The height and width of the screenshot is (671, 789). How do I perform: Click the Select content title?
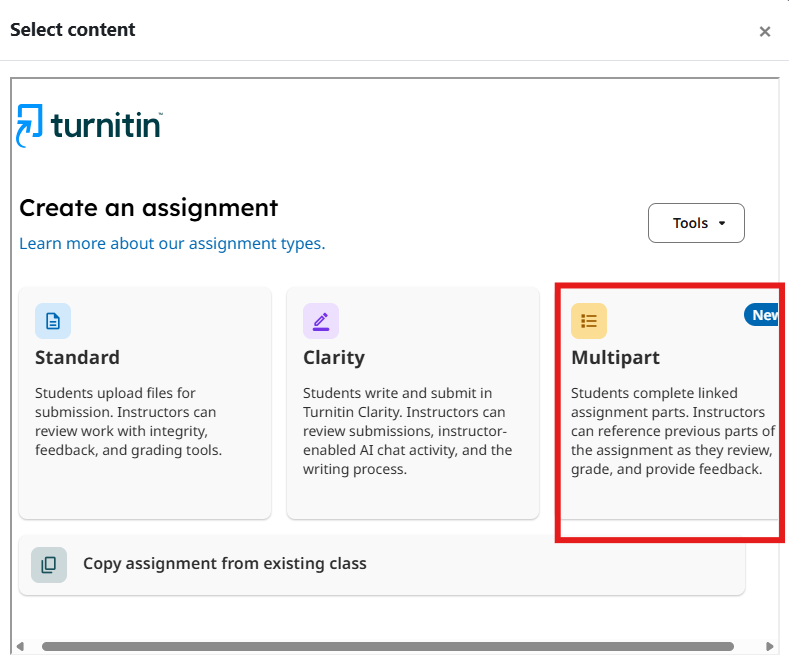pyautogui.click(x=72, y=30)
